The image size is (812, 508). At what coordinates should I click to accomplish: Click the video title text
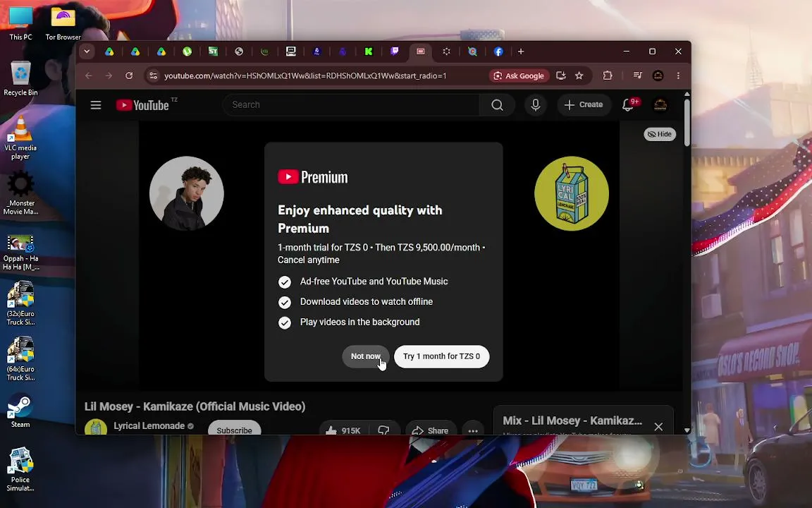pyautogui.click(x=195, y=406)
